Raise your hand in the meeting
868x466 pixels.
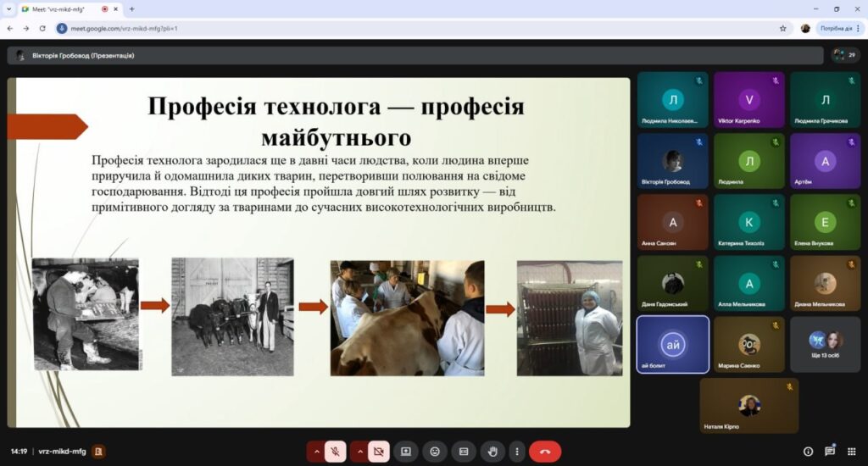pyautogui.click(x=492, y=452)
